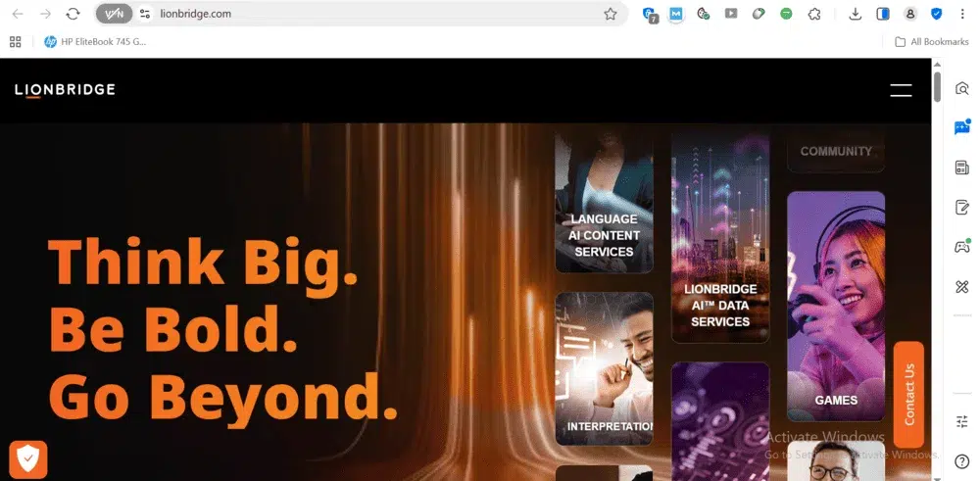The image size is (980, 481).
Task: Click the VPN badge in address bar
Action: click(114, 14)
